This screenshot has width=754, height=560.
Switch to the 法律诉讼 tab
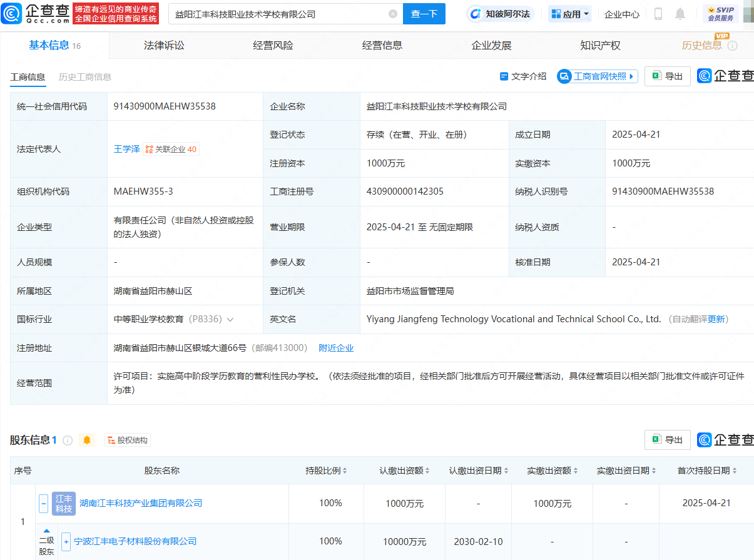(164, 45)
